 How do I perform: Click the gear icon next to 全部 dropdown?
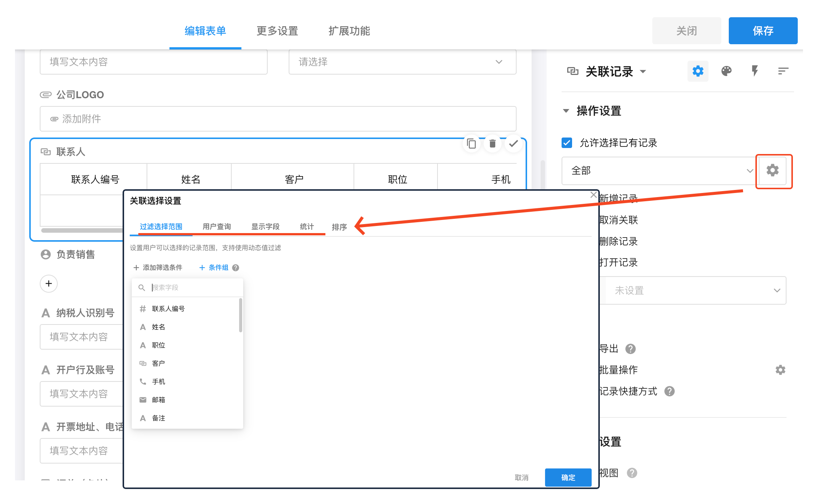pyautogui.click(x=773, y=170)
